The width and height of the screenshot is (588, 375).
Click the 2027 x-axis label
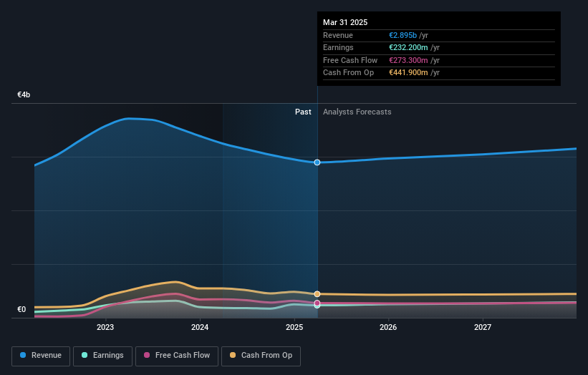pyautogui.click(x=483, y=327)
